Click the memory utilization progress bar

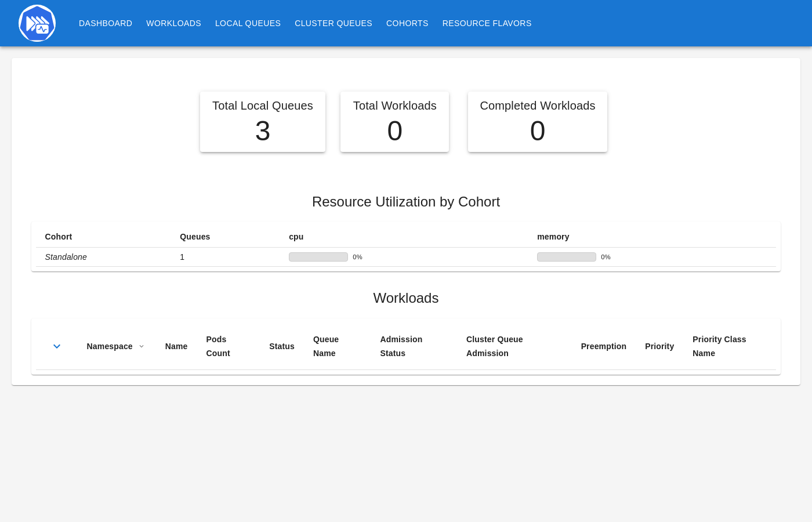pyautogui.click(x=567, y=257)
